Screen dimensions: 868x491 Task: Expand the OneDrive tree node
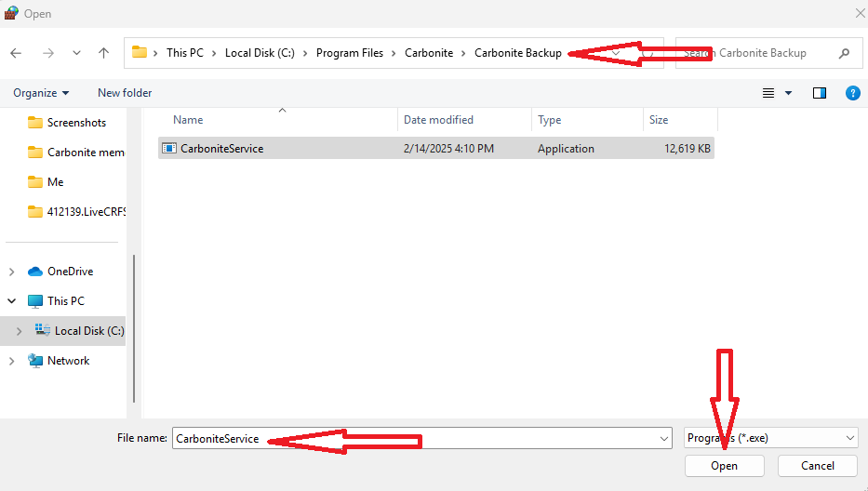[x=12, y=272]
